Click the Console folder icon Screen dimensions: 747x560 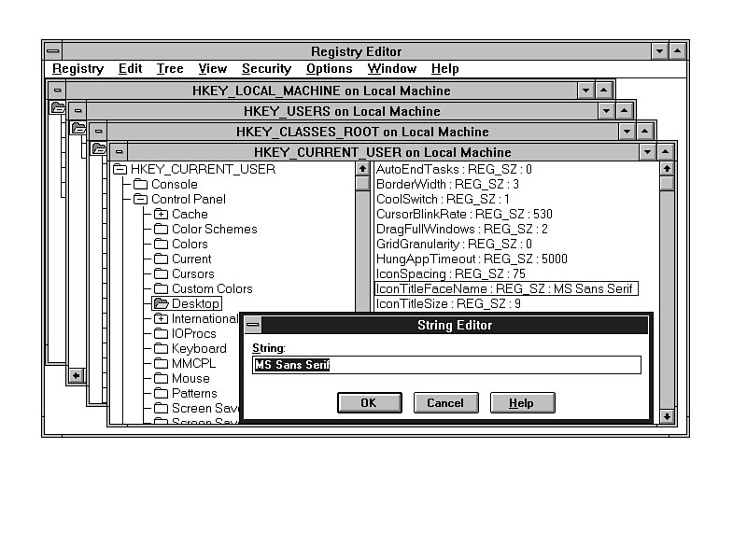140,184
